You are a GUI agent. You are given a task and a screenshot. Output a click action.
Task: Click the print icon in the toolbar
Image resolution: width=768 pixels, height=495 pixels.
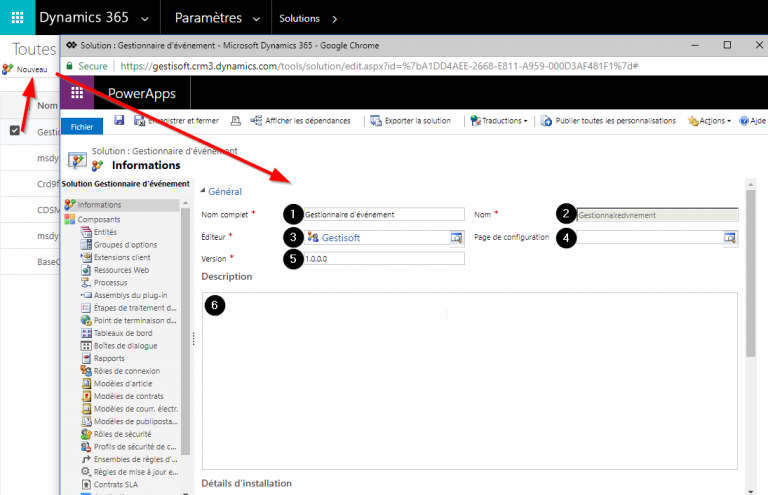point(236,120)
